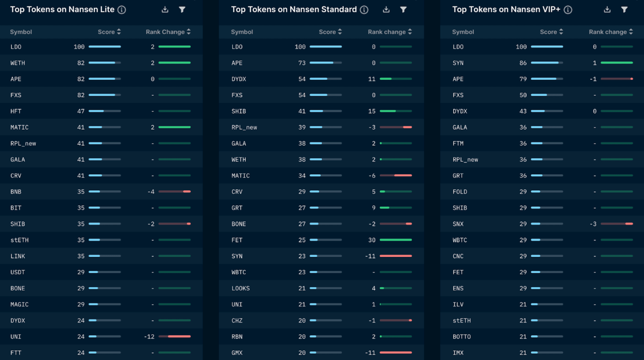Select CRV token in Nansen Standard
The width and height of the screenshot is (644, 360).
[x=237, y=192]
